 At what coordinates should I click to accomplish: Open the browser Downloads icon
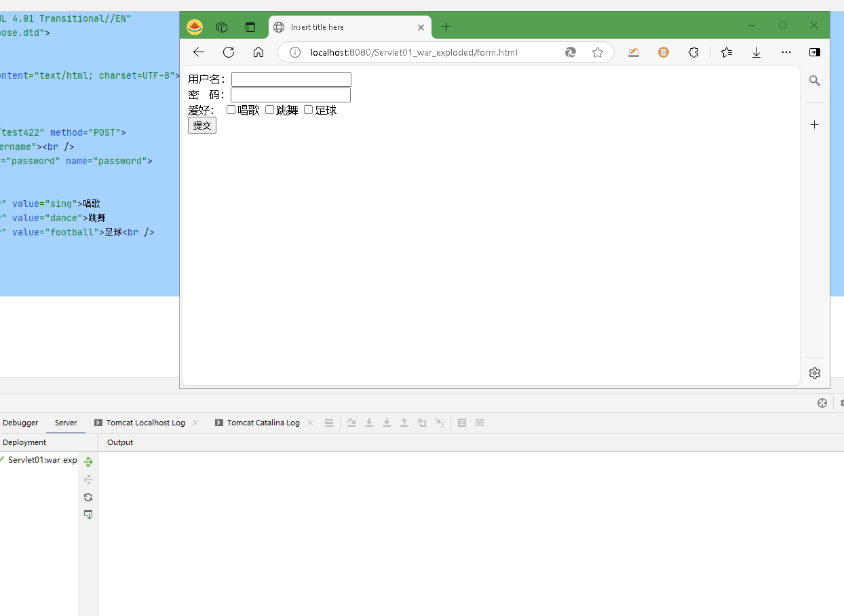click(756, 52)
